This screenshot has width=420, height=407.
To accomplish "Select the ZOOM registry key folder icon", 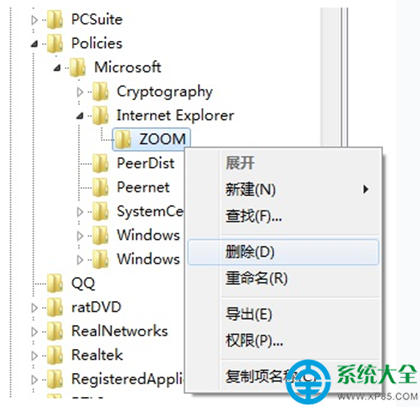I will point(123,139).
